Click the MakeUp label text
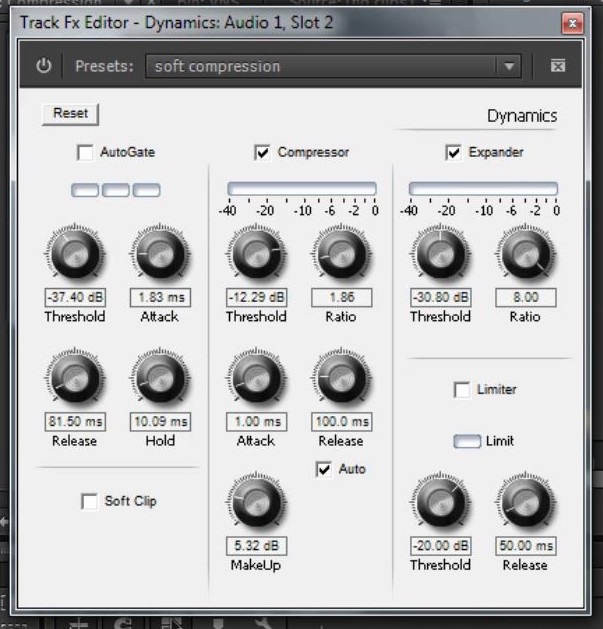603x629 pixels. pos(256,565)
